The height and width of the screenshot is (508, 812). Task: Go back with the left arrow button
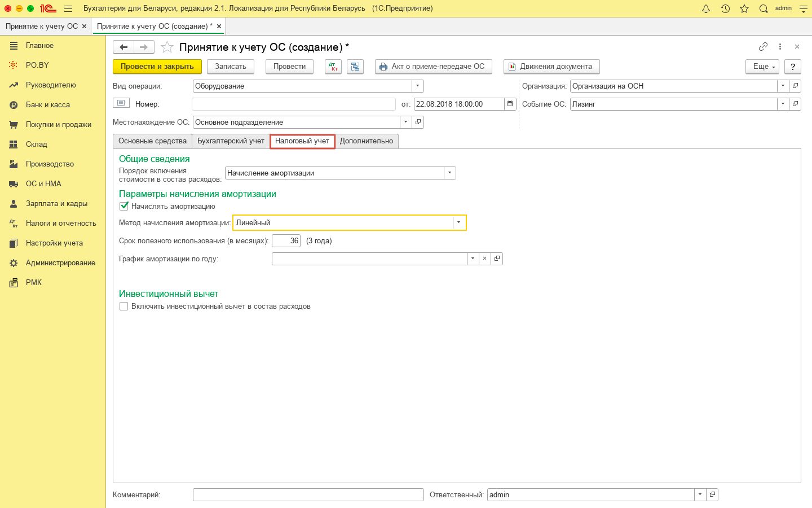(123, 47)
